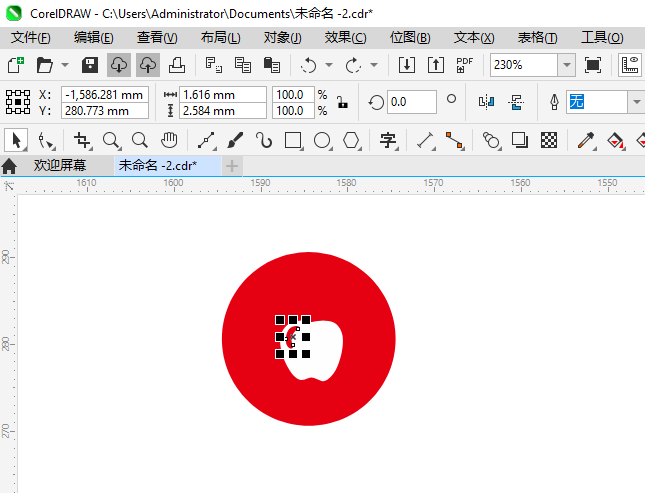Open the undo history dropdown
Viewport: 645px width, 493px height.
[x=329, y=65]
